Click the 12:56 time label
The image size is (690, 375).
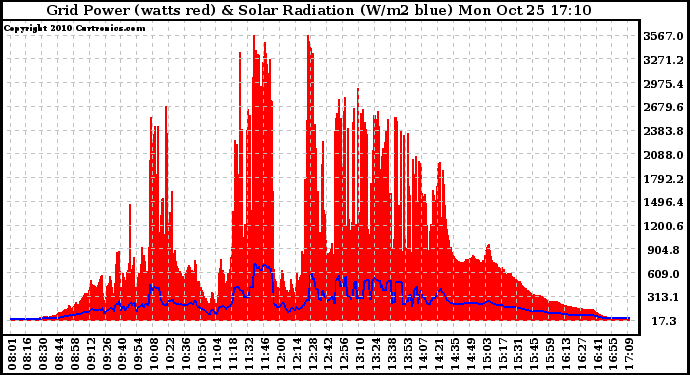pyautogui.click(x=343, y=353)
